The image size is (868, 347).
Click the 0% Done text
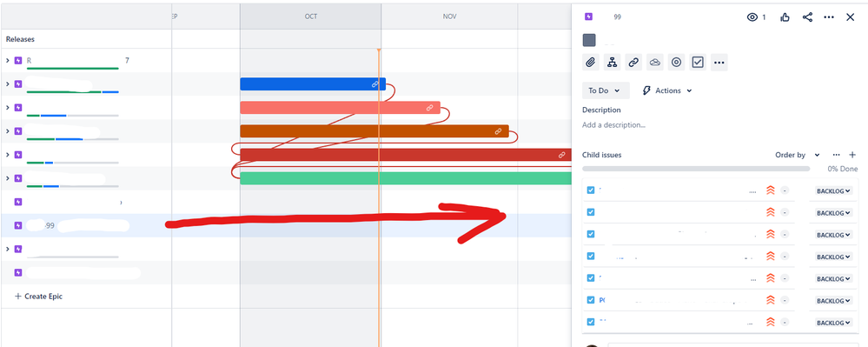[x=843, y=169]
